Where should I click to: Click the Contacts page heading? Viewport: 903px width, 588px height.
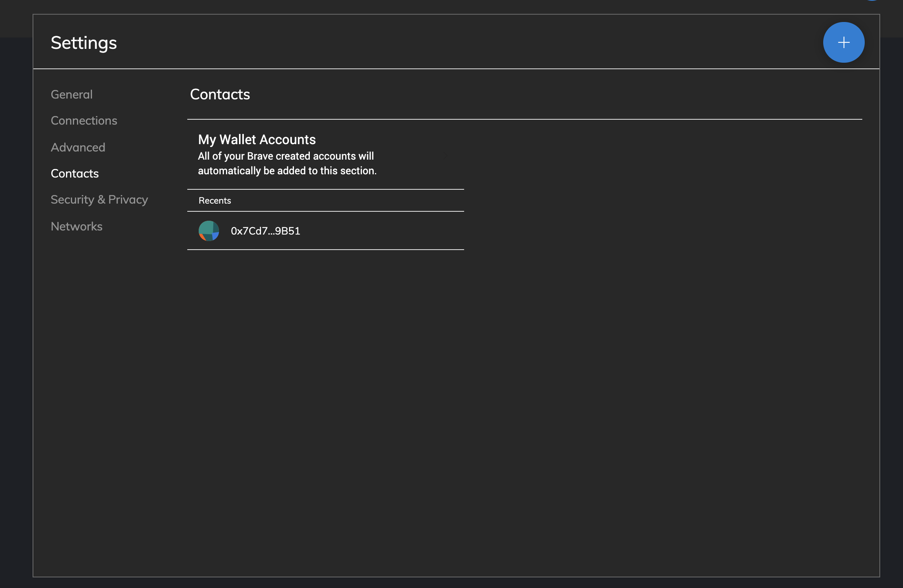click(220, 94)
